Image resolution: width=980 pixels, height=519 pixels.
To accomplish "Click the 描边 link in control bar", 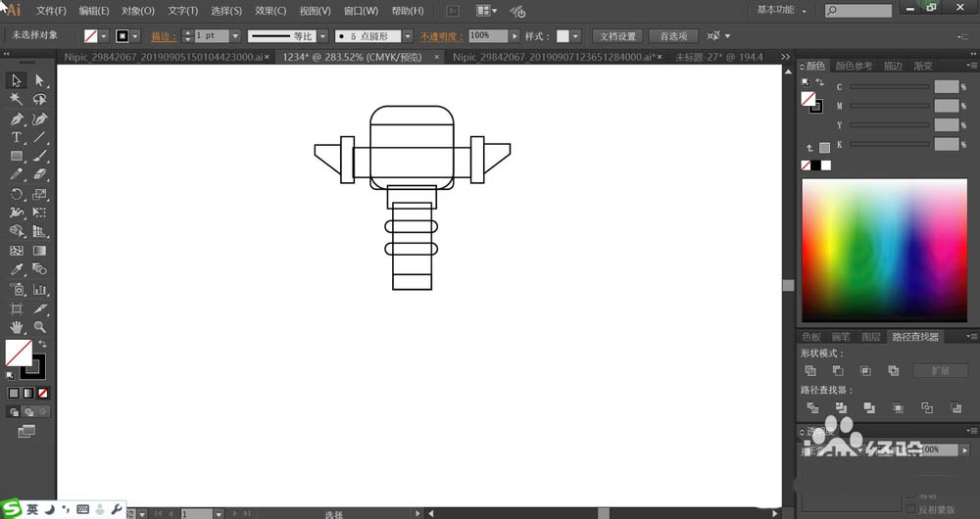I will click(x=164, y=36).
